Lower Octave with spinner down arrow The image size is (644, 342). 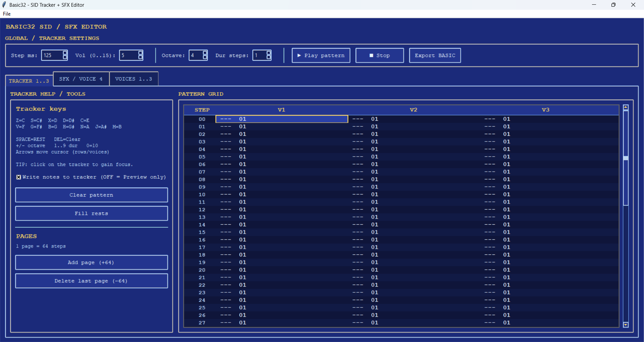pyautogui.click(x=205, y=58)
